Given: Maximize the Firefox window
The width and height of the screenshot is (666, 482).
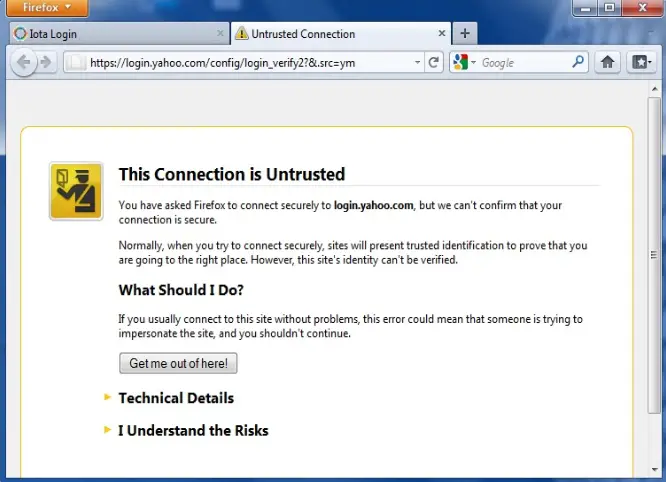Looking at the screenshot, I should [610, 8].
